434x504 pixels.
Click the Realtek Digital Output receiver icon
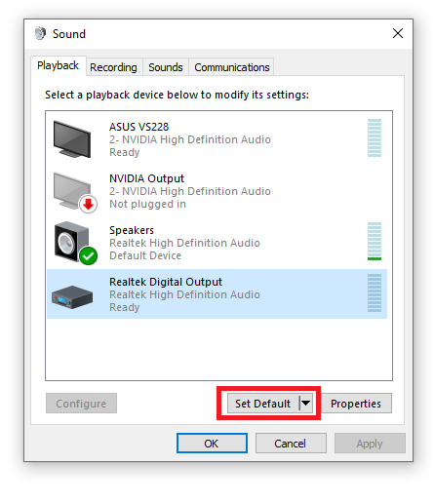tap(72, 297)
